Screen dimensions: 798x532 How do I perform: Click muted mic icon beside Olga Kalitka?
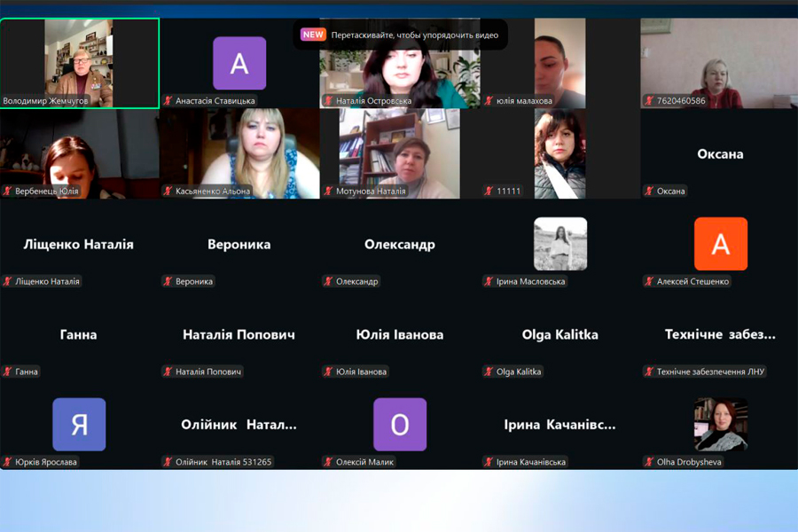click(489, 372)
